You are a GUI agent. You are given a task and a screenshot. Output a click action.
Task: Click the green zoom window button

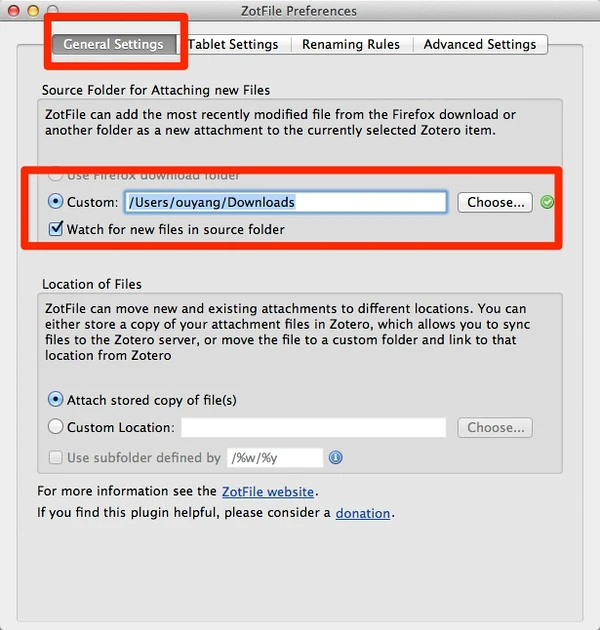coord(52,10)
